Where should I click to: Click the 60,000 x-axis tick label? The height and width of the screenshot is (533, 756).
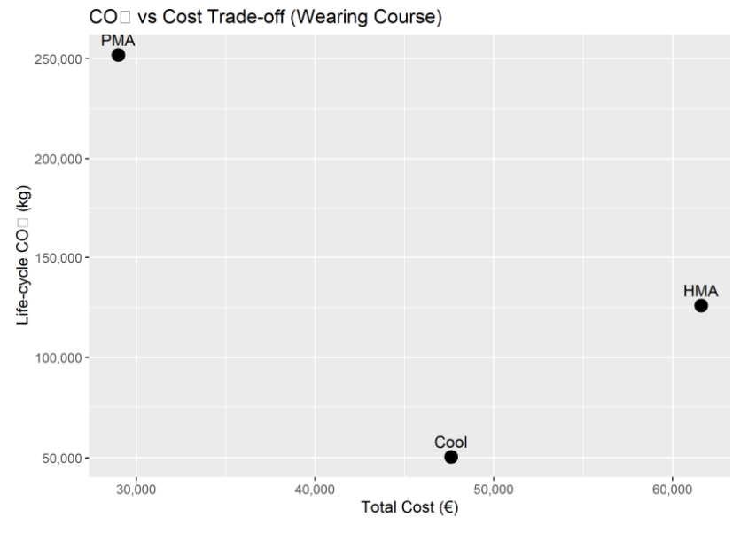tap(672, 490)
